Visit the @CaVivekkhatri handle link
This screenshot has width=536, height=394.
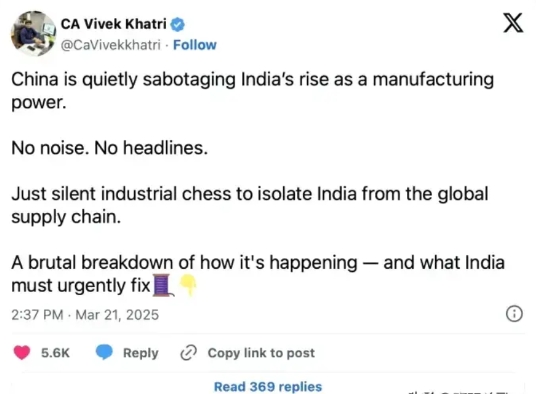(x=110, y=45)
